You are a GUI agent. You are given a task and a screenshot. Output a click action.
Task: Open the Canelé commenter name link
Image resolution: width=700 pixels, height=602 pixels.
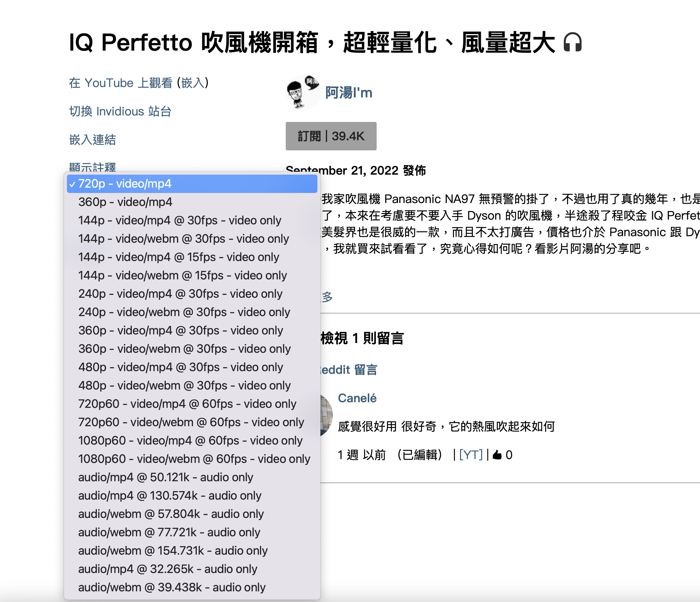pos(357,398)
